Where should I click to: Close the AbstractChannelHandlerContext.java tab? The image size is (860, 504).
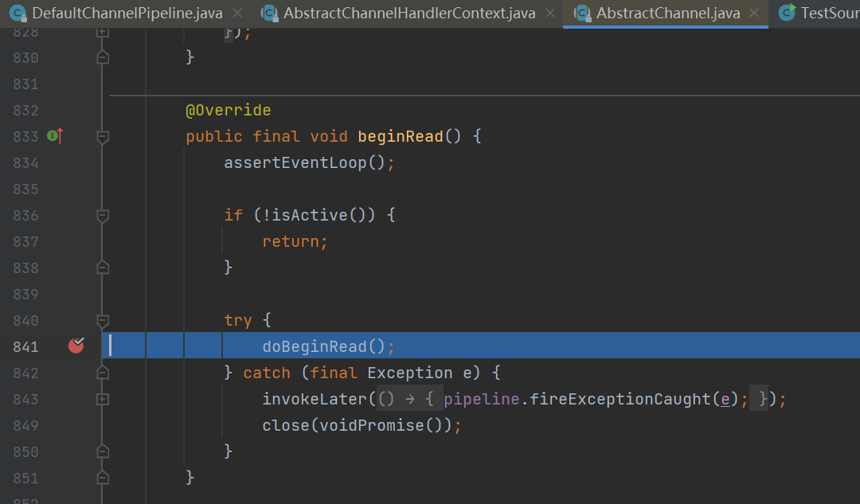pos(549,14)
